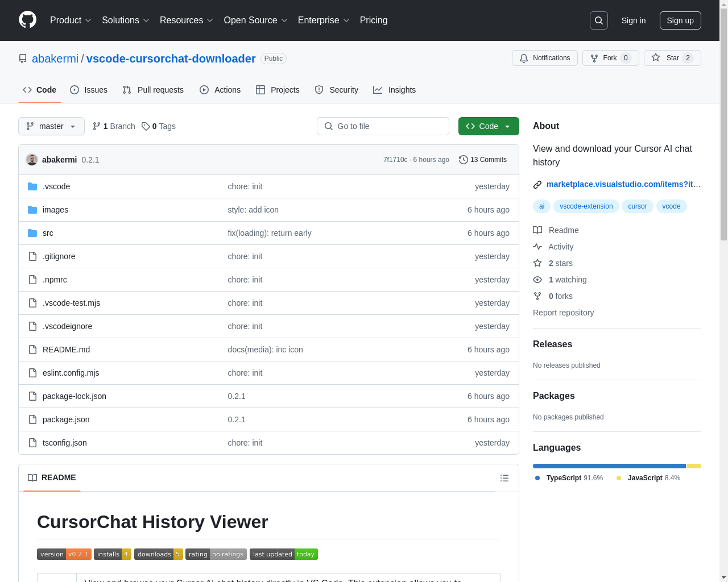Click the link icon beside marketplace URL
This screenshot has width=728, height=582.
(537, 184)
